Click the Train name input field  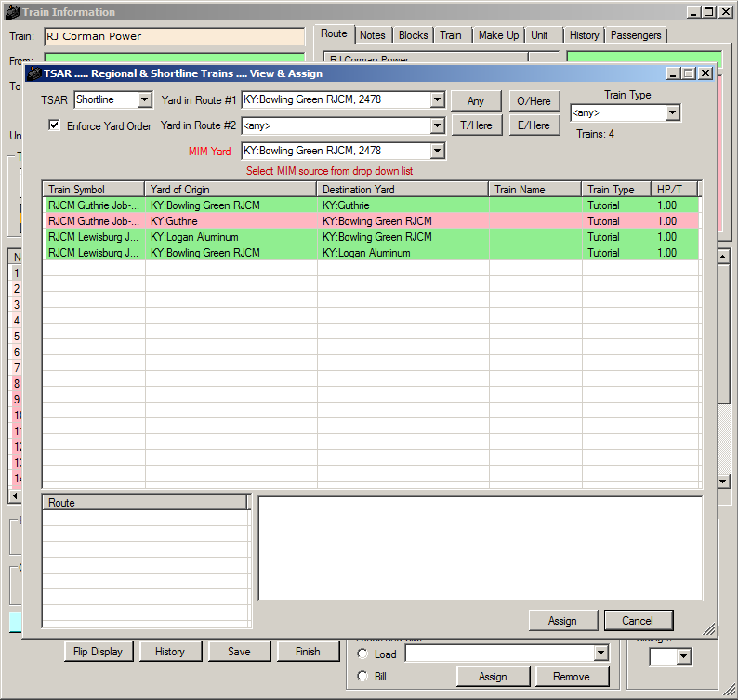point(175,36)
